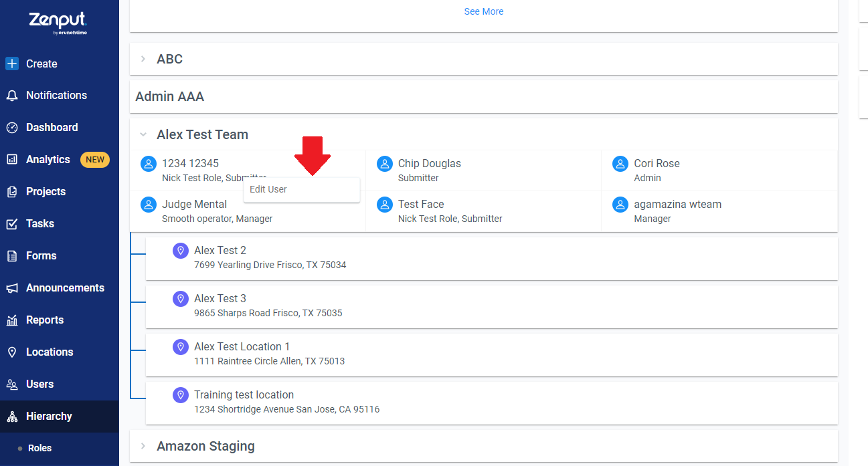Collapse the Alex Test Team chevron
The height and width of the screenshot is (466, 868).
pyautogui.click(x=143, y=134)
